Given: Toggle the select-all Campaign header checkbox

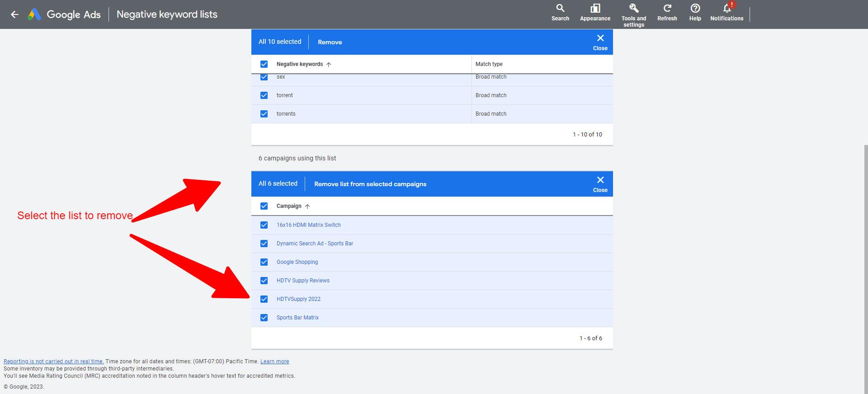Looking at the screenshot, I should [x=264, y=206].
